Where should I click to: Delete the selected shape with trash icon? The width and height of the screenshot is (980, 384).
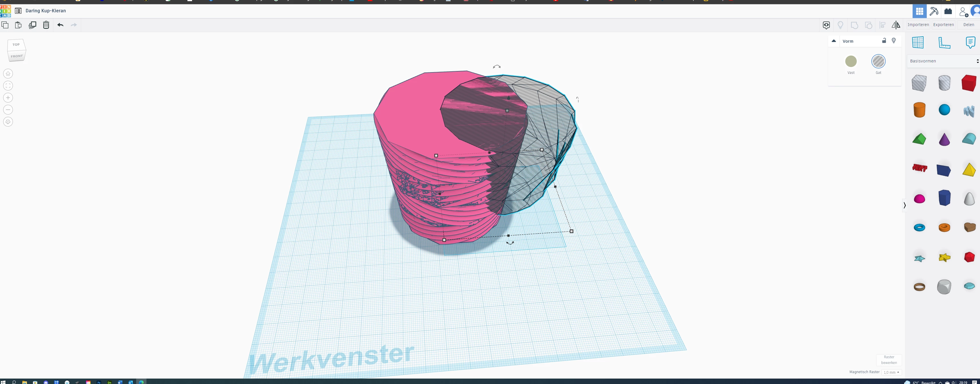(x=46, y=25)
